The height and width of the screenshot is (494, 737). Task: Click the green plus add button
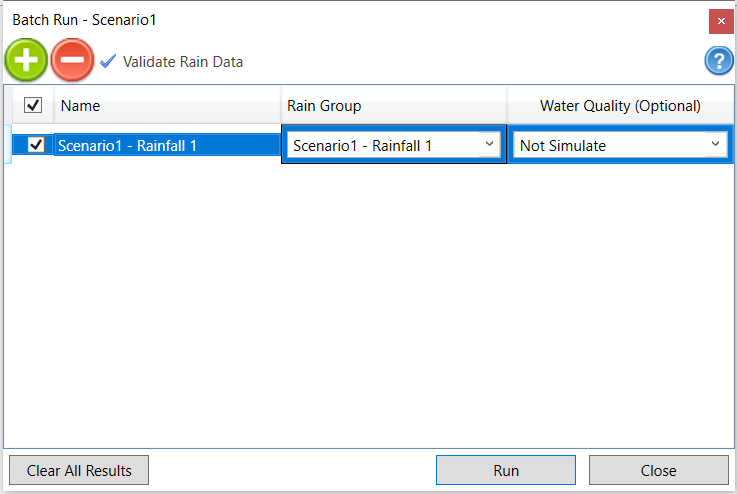coord(26,61)
